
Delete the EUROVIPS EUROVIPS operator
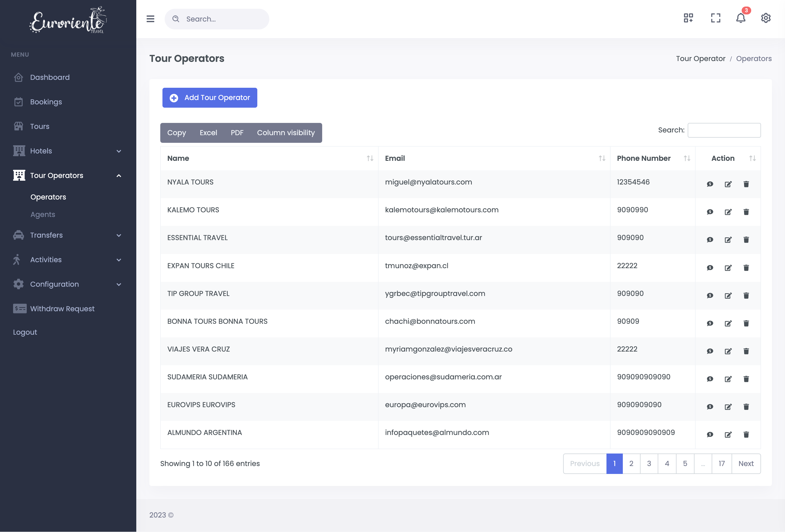(x=746, y=407)
